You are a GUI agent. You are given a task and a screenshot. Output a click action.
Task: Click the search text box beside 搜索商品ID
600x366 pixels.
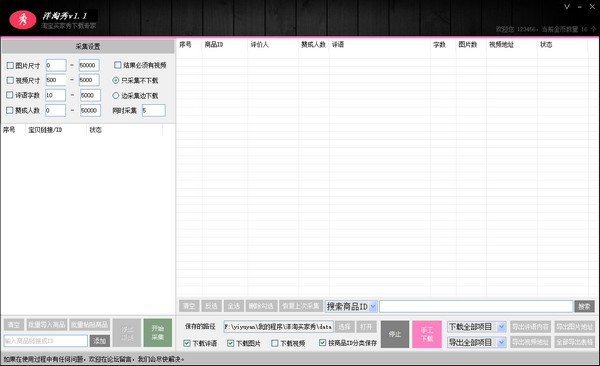[476, 306]
